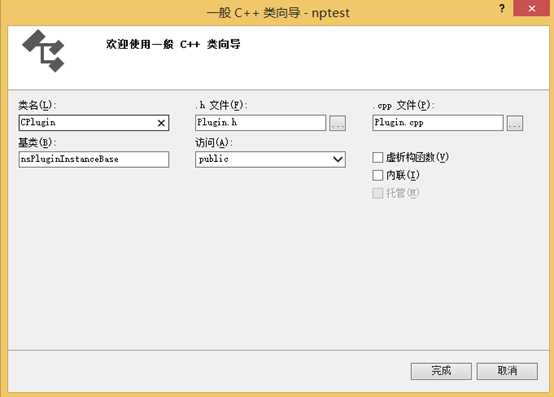The image size is (554, 397).
Task: Click Finish (完成) button
Action: (x=441, y=371)
